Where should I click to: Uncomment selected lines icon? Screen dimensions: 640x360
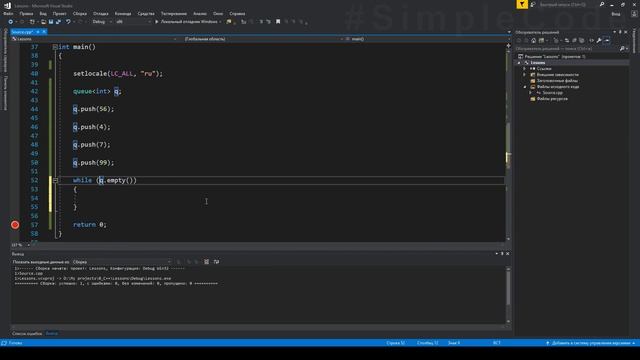(269, 22)
